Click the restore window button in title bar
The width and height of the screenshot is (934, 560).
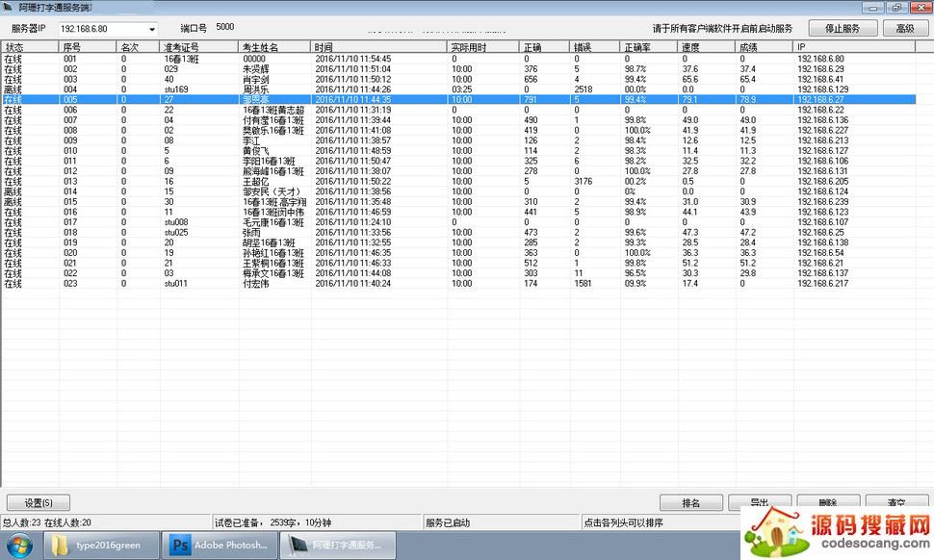(x=896, y=7)
